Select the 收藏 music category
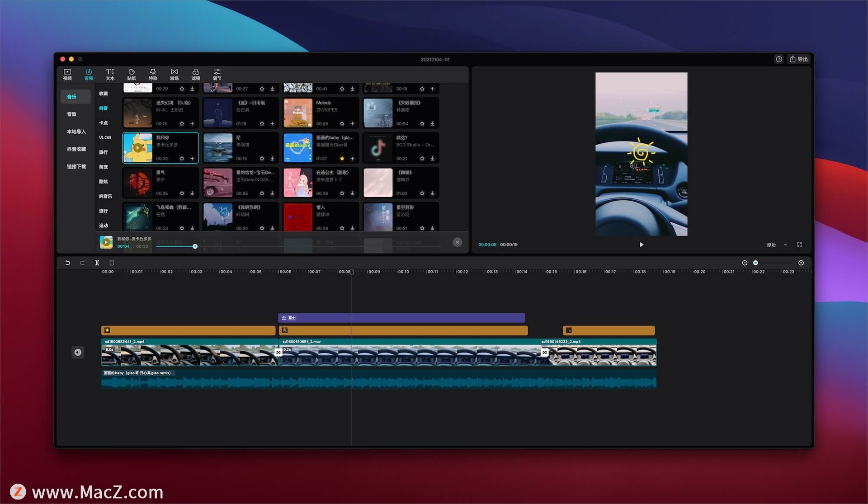Viewport: 868px width, 504px height. (104, 94)
